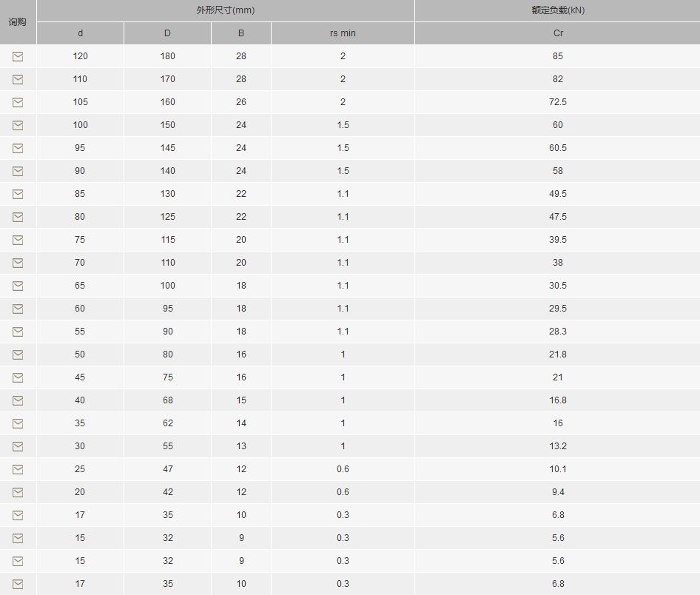Select envelope icon for d 85 row
The width and height of the screenshot is (700, 595).
(18, 194)
